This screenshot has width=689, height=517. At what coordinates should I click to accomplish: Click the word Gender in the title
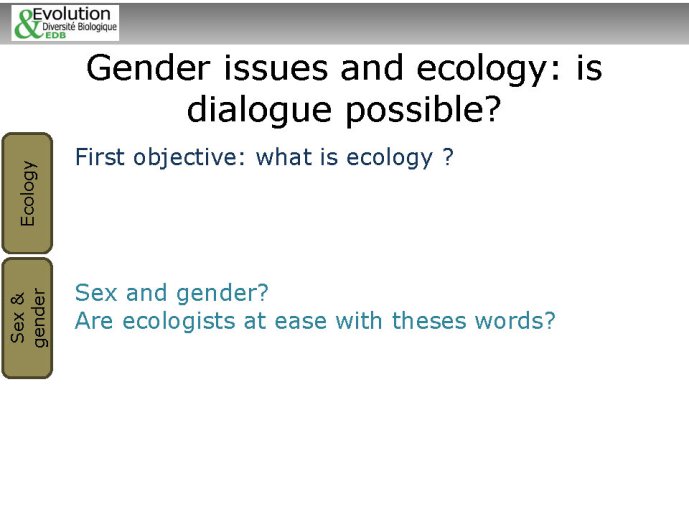[148, 68]
